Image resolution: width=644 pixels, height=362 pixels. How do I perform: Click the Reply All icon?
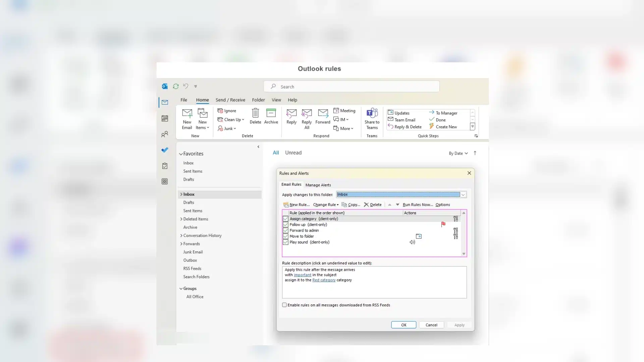pyautogui.click(x=307, y=113)
